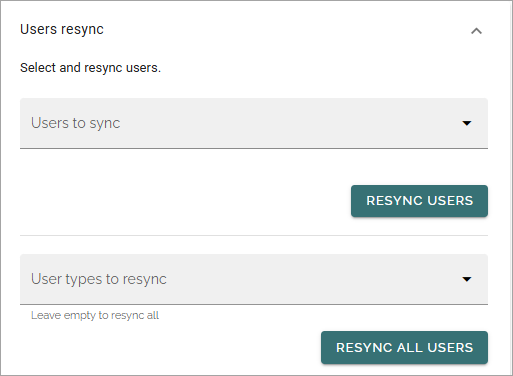Collapse the Users resync panel chevron
Viewport: 513px width, 376px height.
pyautogui.click(x=476, y=31)
